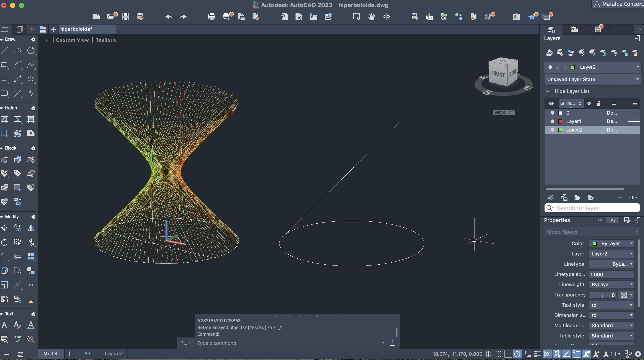
Task: Select the Line tool in Draw panel
Action: click(4, 51)
